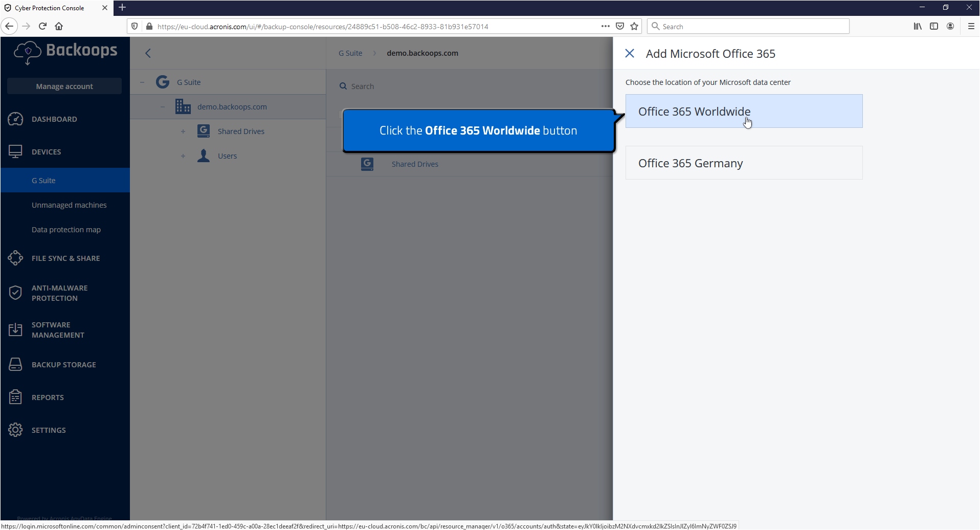
Task: Open Data protection map
Action: pos(65,229)
